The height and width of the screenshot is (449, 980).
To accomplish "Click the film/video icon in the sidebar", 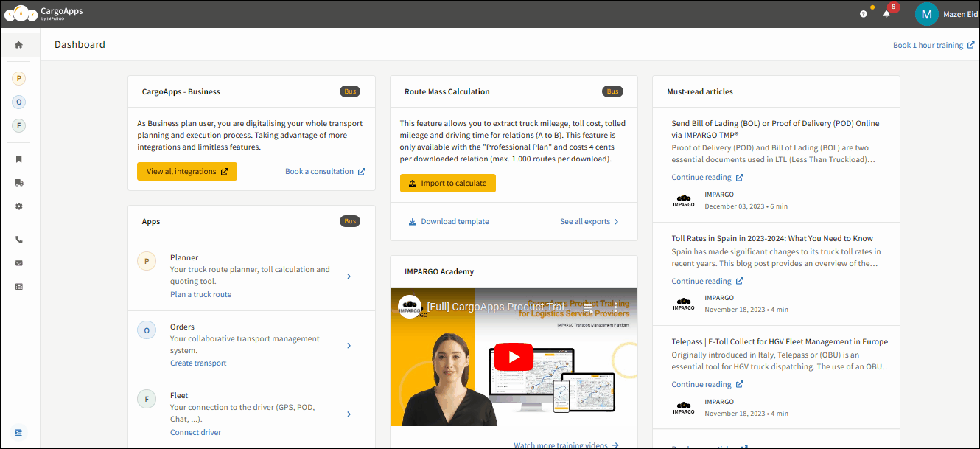I will 19,286.
